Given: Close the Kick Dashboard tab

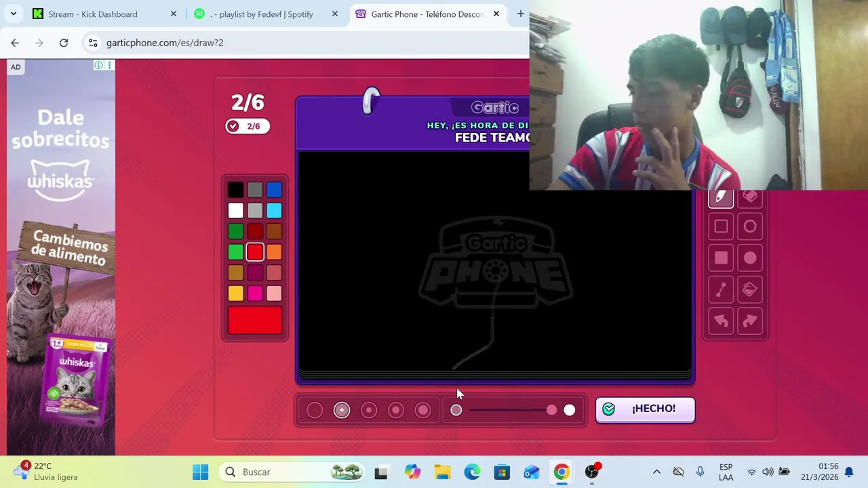Looking at the screenshot, I should click(x=174, y=14).
